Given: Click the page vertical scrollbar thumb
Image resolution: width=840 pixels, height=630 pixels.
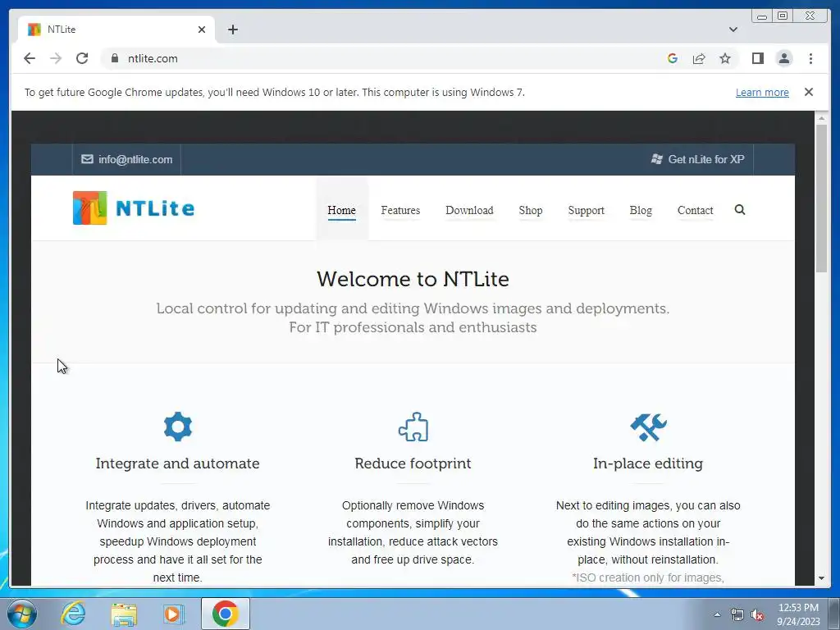Looking at the screenshot, I should point(821,199).
